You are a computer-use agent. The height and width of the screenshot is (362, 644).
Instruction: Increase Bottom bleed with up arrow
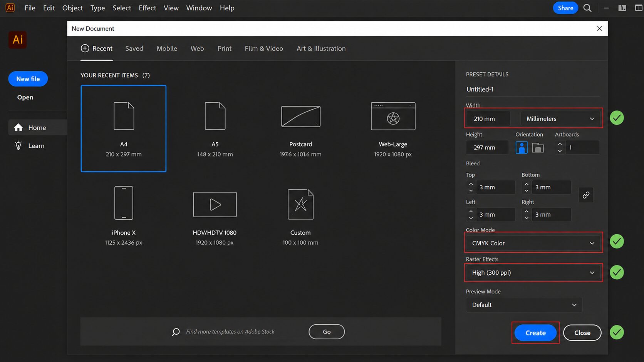pos(527,184)
